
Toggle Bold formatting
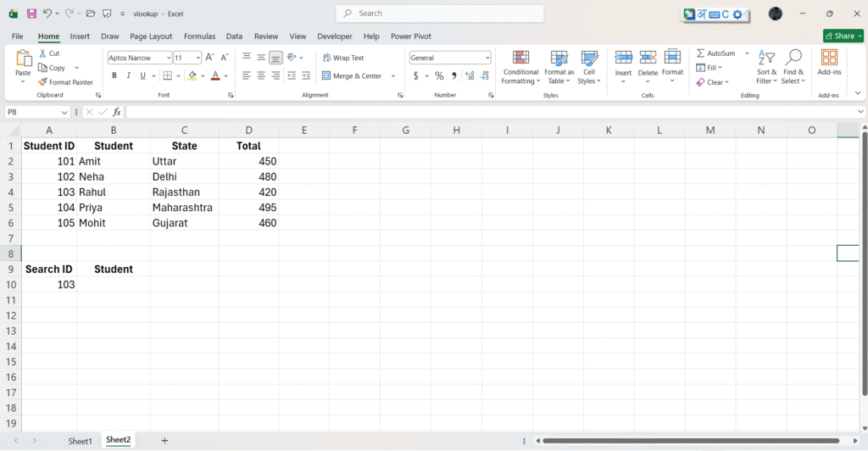coord(114,75)
